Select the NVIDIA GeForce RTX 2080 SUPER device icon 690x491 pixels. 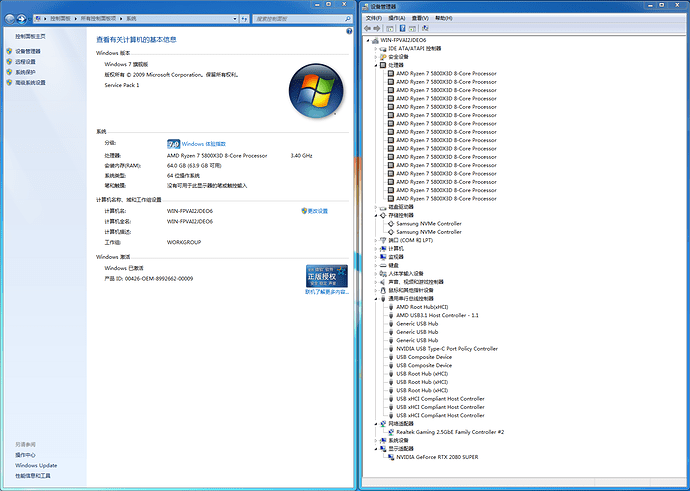391,457
